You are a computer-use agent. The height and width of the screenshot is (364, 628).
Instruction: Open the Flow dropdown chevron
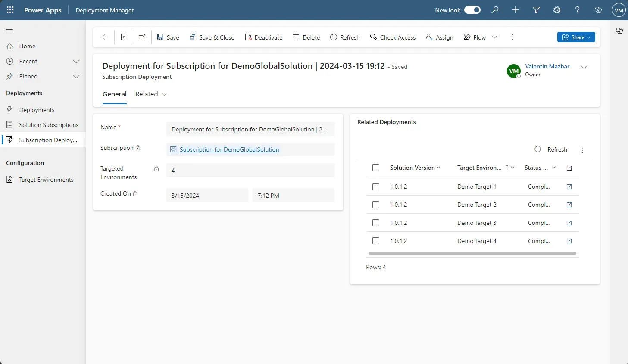point(494,37)
